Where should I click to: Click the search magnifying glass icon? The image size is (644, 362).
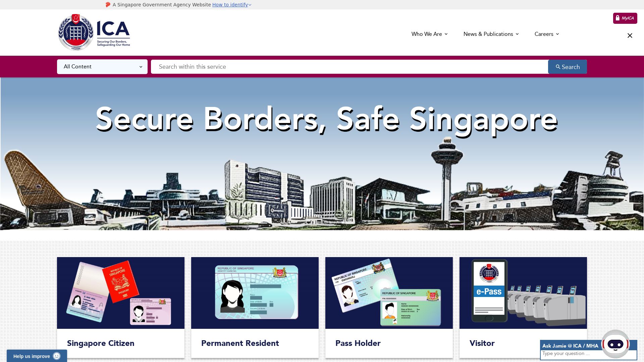tap(558, 67)
